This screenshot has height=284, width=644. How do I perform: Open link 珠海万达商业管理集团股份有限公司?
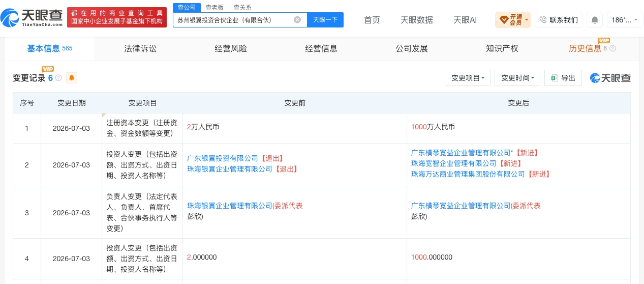tap(468, 174)
